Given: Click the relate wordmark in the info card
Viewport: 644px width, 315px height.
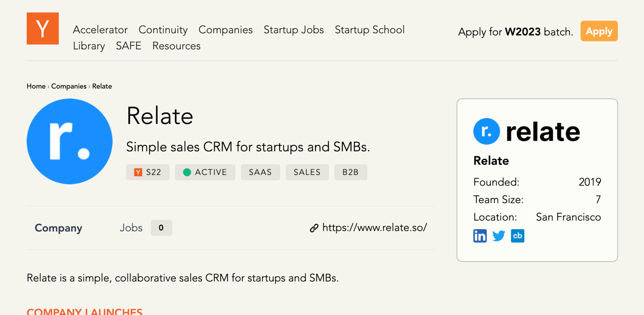Looking at the screenshot, I should tap(527, 131).
